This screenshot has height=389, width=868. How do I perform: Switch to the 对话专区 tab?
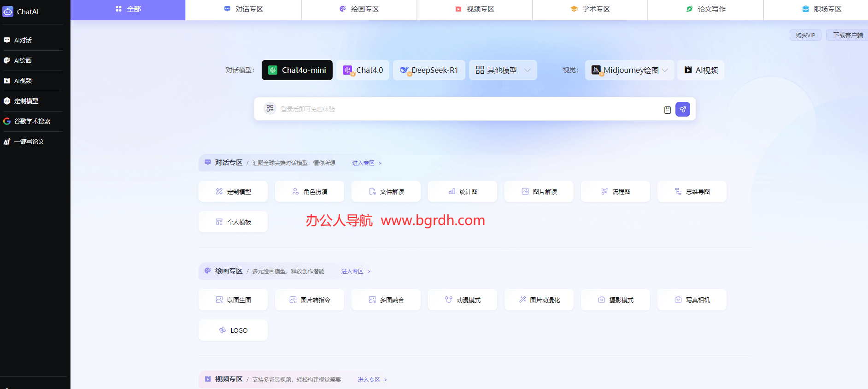243,9
